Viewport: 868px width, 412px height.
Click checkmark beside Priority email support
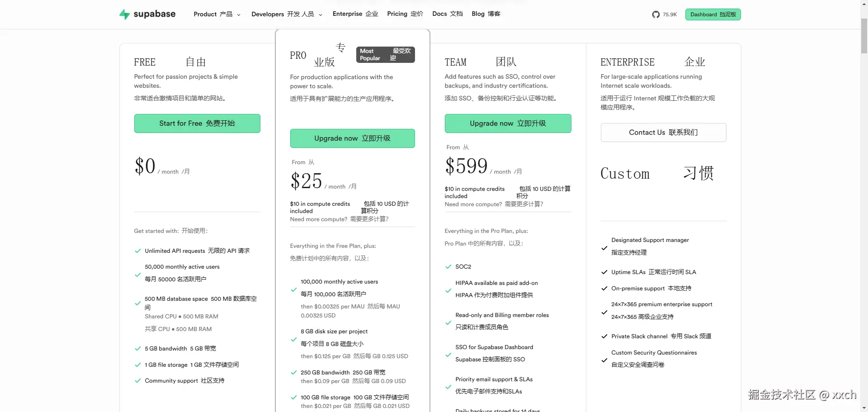point(448,387)
